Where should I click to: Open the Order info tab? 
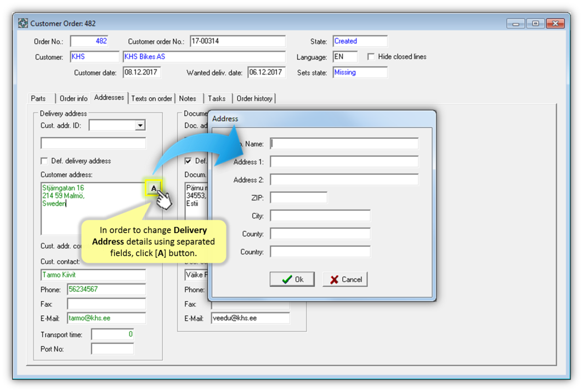coord(73,99)
